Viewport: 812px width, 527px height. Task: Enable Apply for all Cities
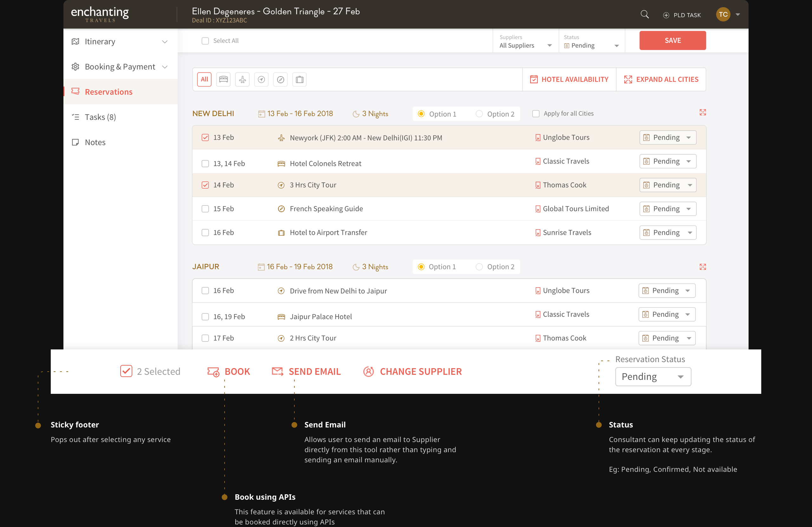click(x=536, y=114)
